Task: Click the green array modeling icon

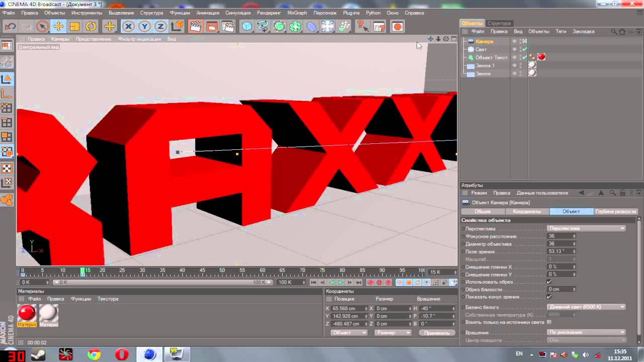Action: [295, 26]
